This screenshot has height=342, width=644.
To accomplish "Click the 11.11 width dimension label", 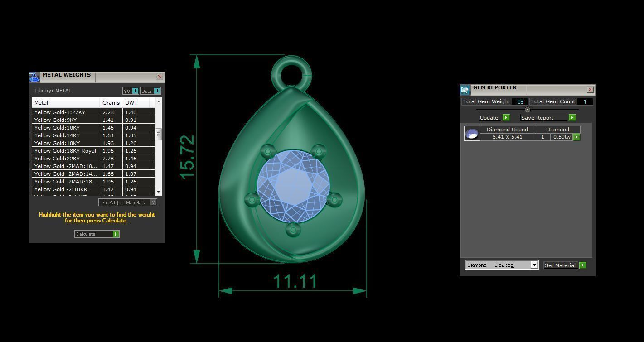I will pos(295,281).
